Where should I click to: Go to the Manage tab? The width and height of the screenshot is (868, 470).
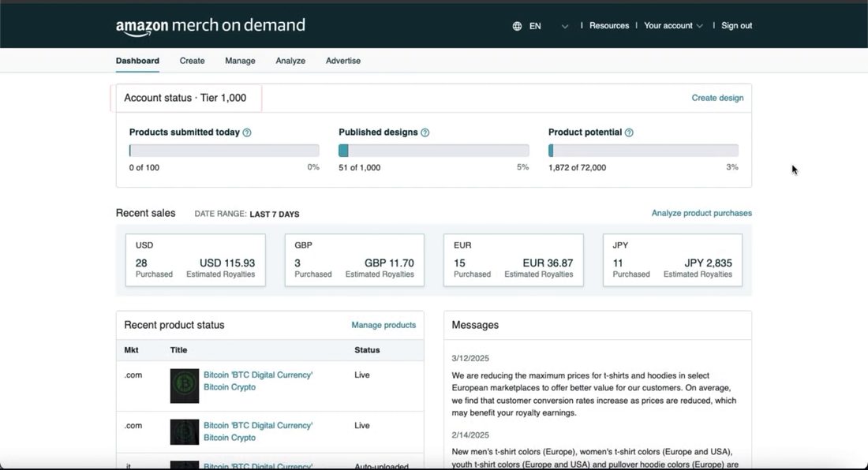[240, 61]
